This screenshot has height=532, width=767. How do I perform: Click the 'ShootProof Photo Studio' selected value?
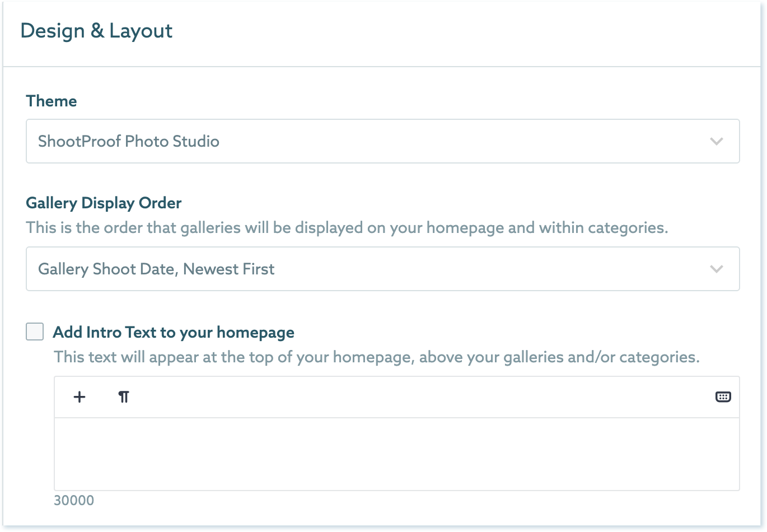click(129, 141)
